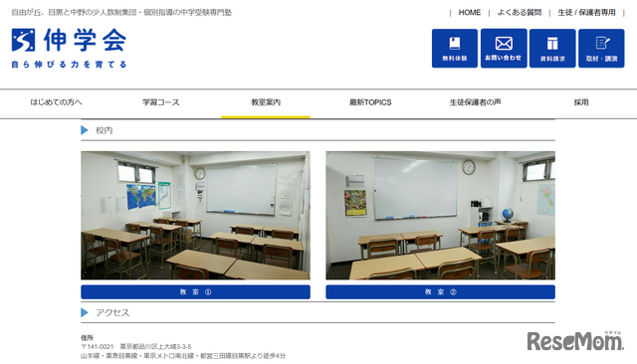Select the 教室案内 menu tab
This screenshot has height=364, width=637.
(x=266, y=102)
